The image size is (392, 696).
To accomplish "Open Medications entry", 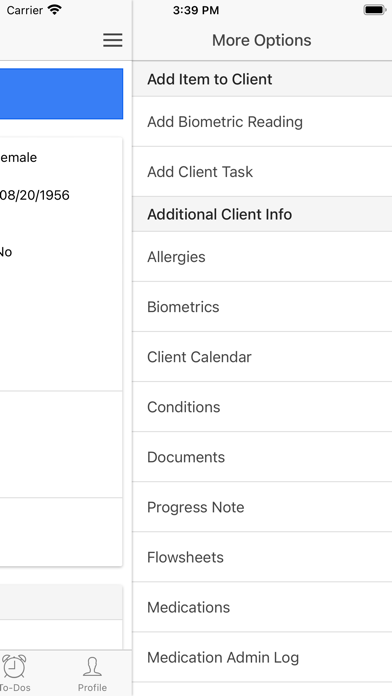I will (x=262, y=607).
